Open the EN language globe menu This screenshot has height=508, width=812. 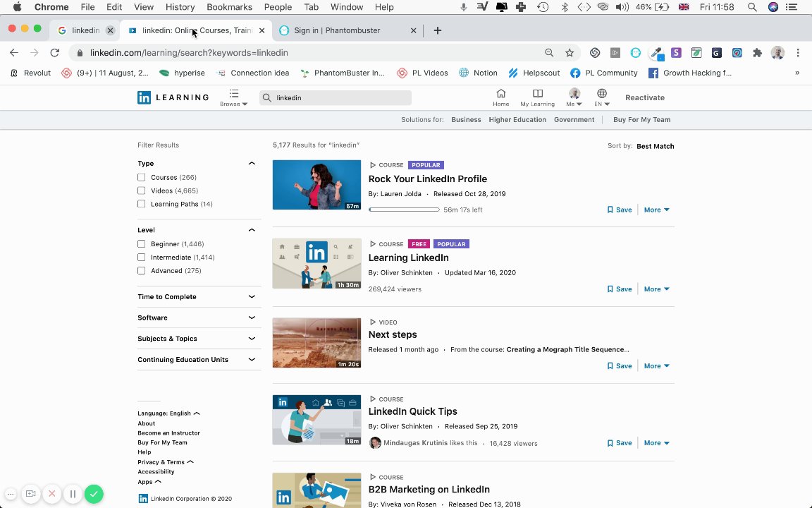tap(602, 97)
